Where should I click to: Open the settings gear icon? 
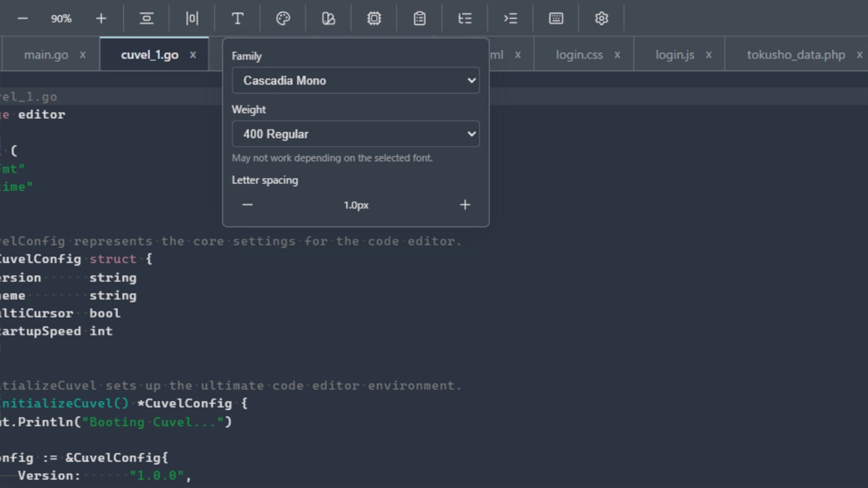click(601, 19)
